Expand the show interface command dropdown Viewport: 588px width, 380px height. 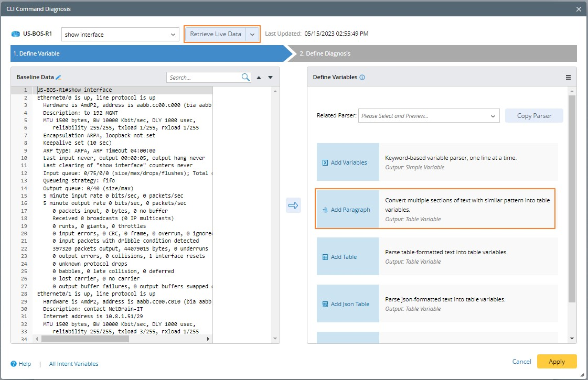pyautogui.click(x=174, y=35)
